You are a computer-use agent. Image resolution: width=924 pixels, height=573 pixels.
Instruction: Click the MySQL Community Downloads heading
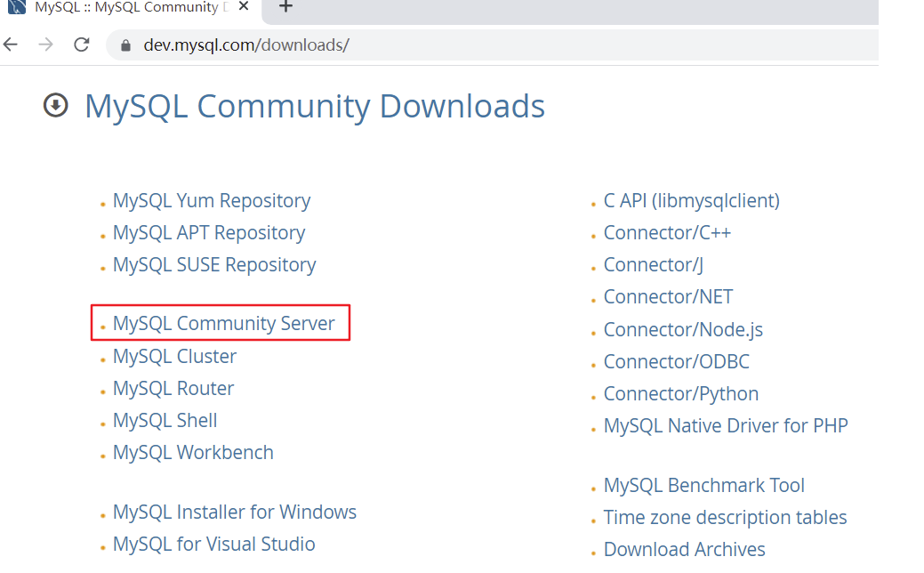click(x=315, y=107)
